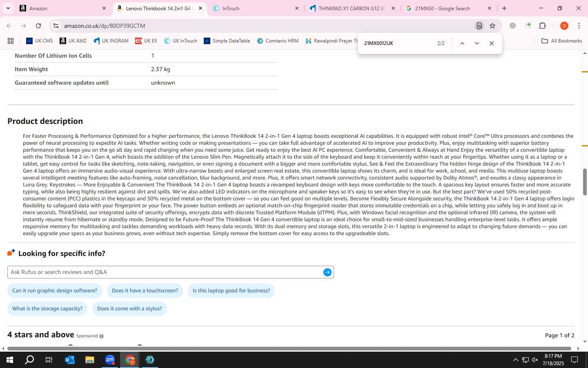The height and width of the screenshot is (368, 588).
Task: Jump to previous find result
Action: 462,43
